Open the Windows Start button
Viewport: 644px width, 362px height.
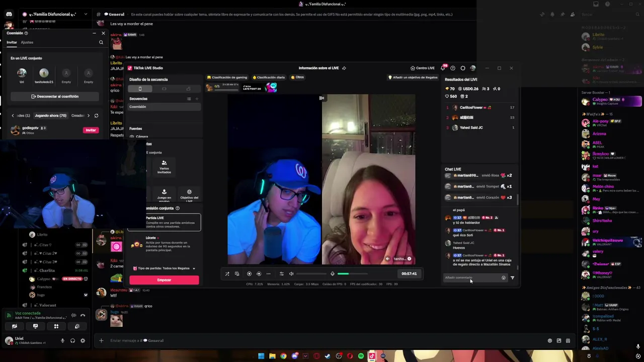click(x=261, y=356)
